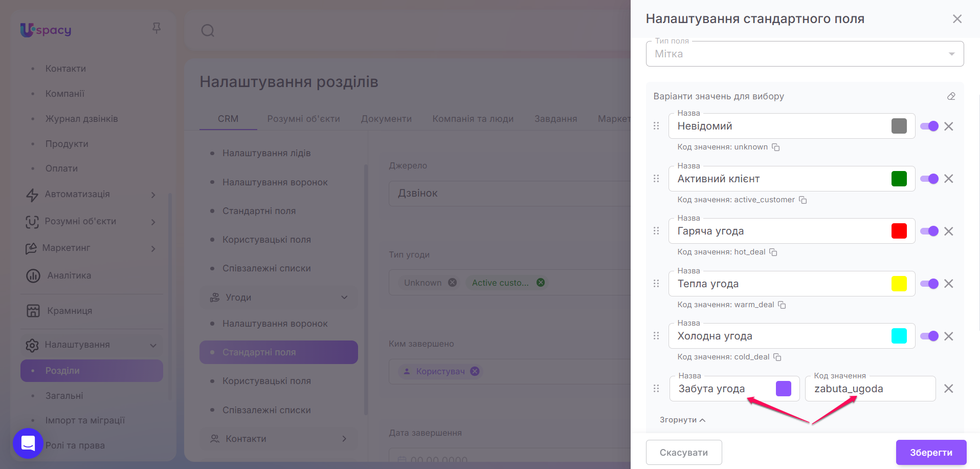Copy the unknown value code
Viewport: 980px width, 469px height.
pos(776,147)
